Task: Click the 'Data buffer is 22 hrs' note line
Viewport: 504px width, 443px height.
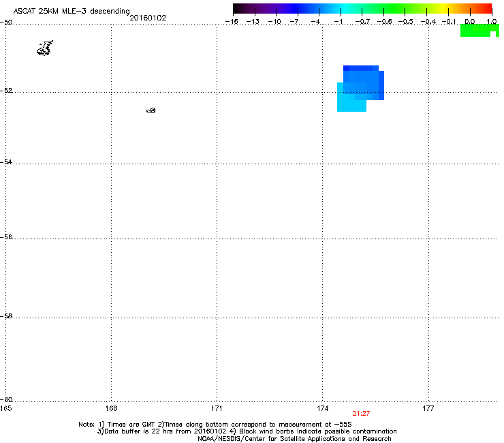Action: [x=247, y=431]
